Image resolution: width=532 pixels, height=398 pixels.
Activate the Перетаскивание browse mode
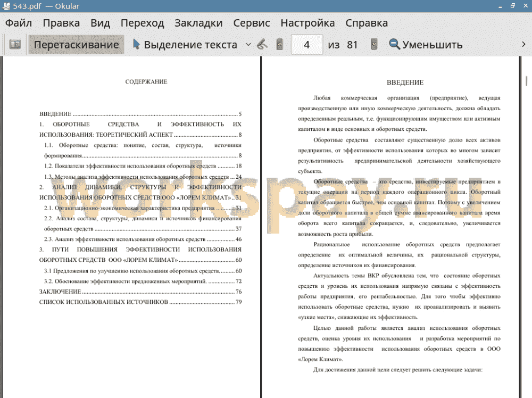(x=76, y=45)
